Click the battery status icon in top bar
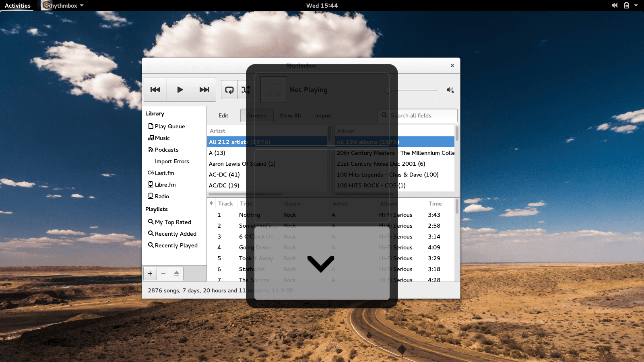 point(626,6)
